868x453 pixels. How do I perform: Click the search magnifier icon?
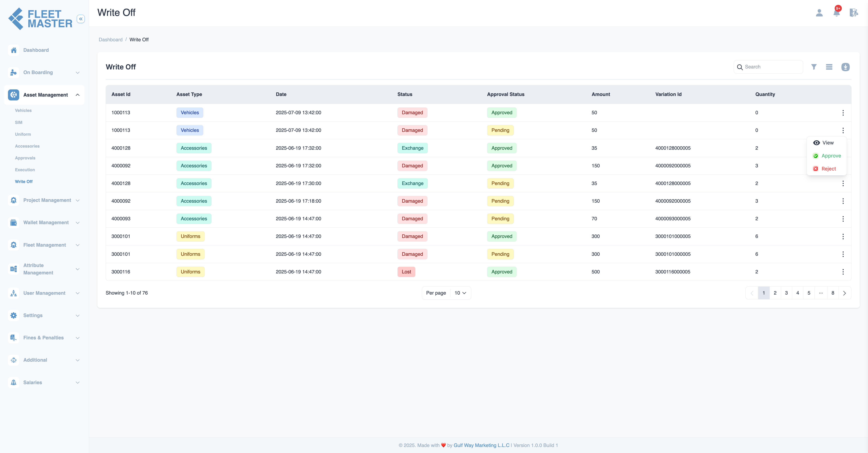(740, 67)
